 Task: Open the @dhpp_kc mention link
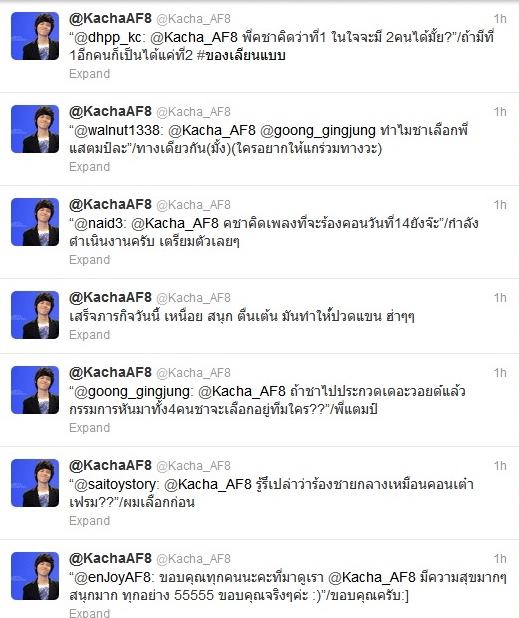pyautogui.click(x=108, y=37)
